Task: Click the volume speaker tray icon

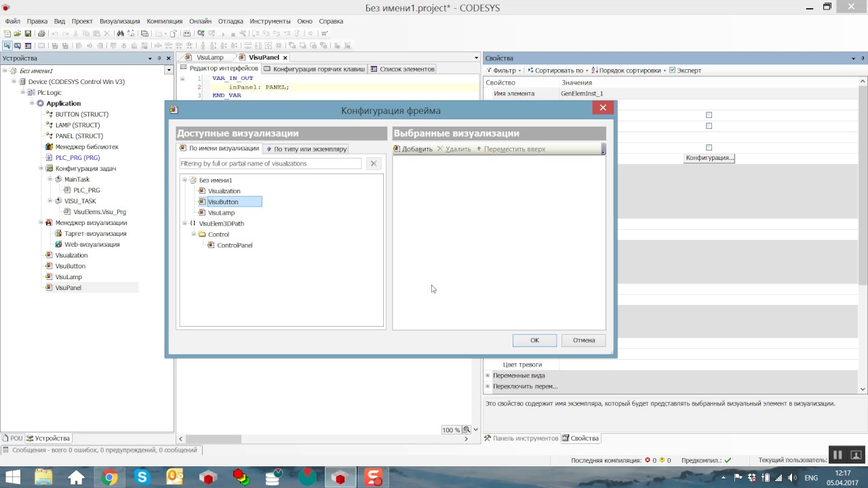Action: coord(789,478)
